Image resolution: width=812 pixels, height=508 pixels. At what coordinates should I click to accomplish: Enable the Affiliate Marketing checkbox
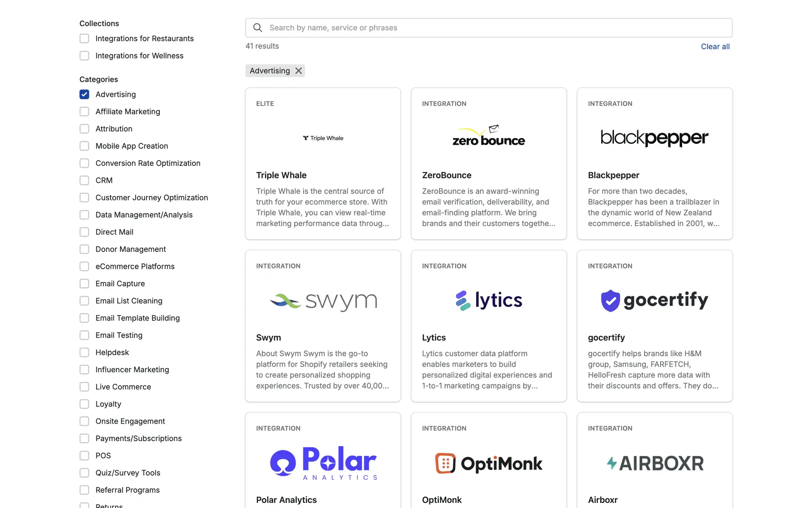pyautogui.click(x=85, y=112)
